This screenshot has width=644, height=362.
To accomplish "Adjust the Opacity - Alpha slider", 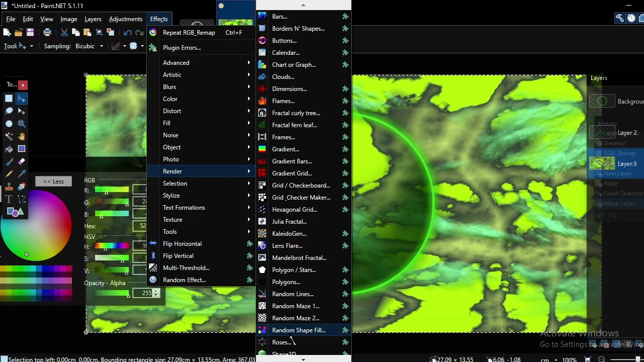I will (x=112, y=293).
